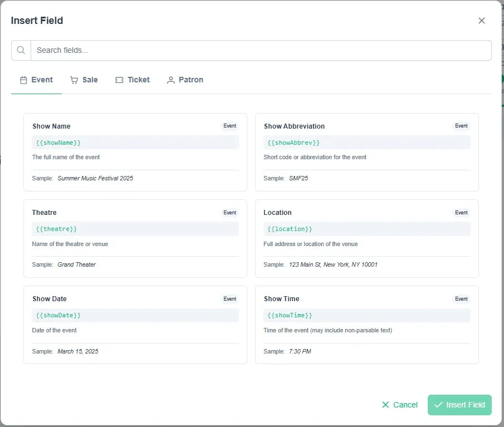This screenshot has width=504, height=427.
Task: Click the magnifier search icon
Action: 21,50
